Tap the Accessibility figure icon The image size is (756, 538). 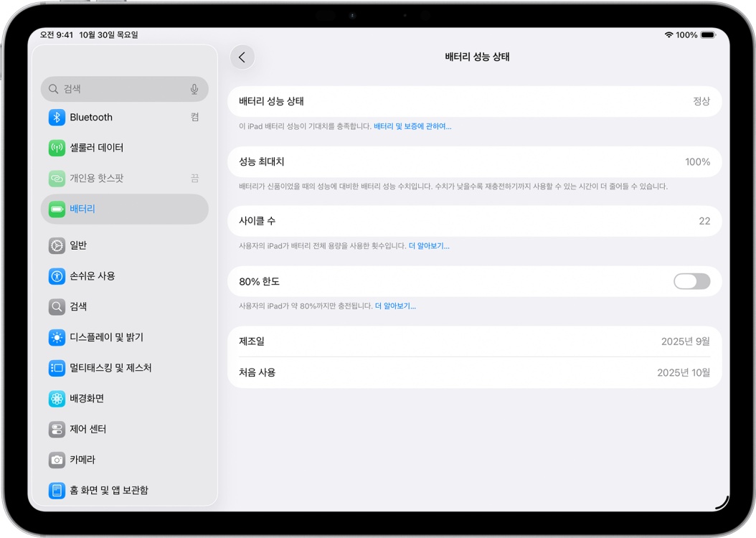57,276
